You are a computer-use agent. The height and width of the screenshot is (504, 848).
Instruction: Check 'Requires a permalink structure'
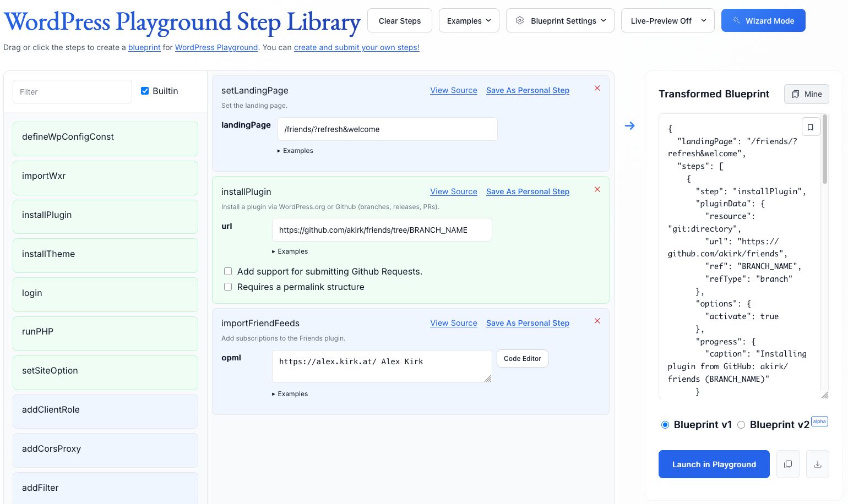click(x=228, y=286)
